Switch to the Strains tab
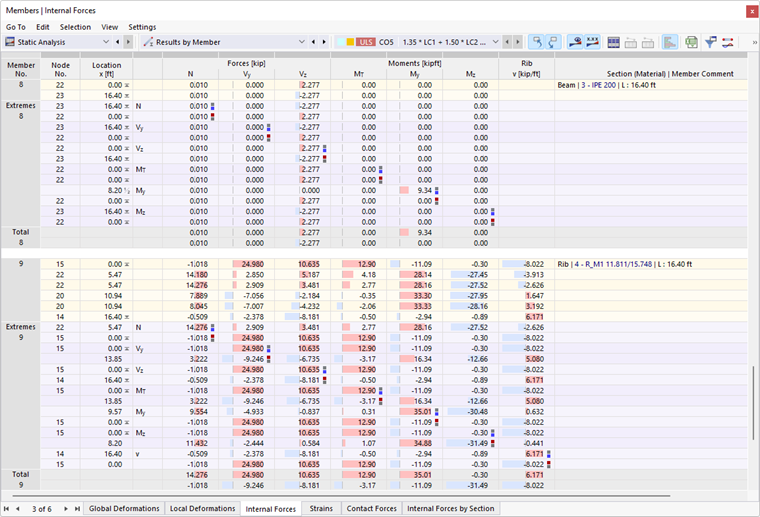 pos(321,508)
